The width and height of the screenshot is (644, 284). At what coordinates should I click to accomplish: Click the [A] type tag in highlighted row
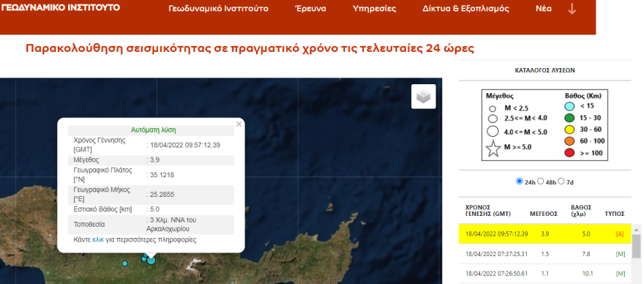click(x=620, y=233)
